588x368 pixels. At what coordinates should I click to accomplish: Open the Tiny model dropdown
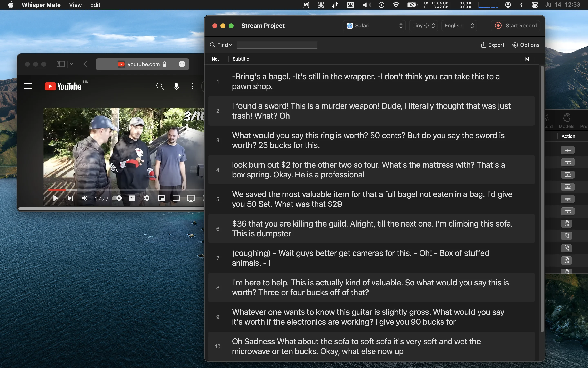[x=423, y=26]
